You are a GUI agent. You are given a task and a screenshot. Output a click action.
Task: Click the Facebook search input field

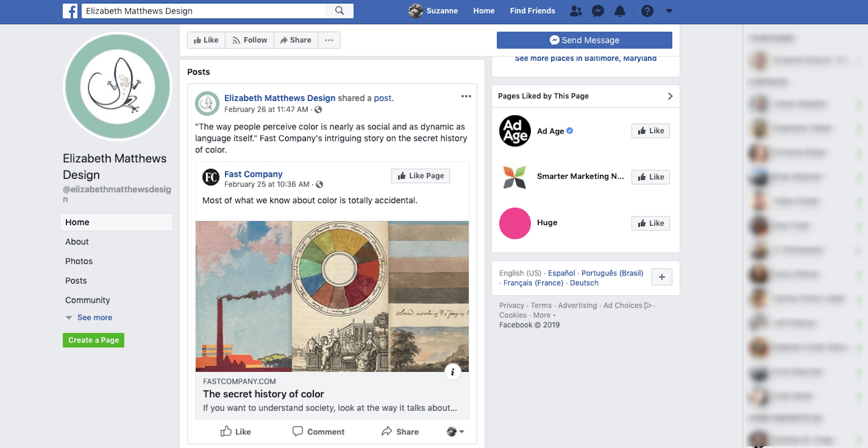(x=203, y=11)
